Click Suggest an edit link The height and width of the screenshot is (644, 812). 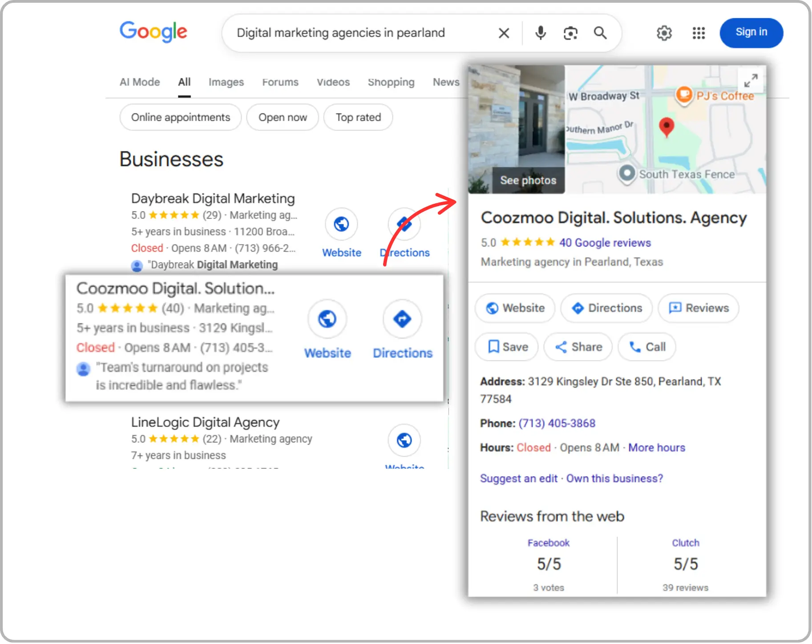tap(519, 478)
